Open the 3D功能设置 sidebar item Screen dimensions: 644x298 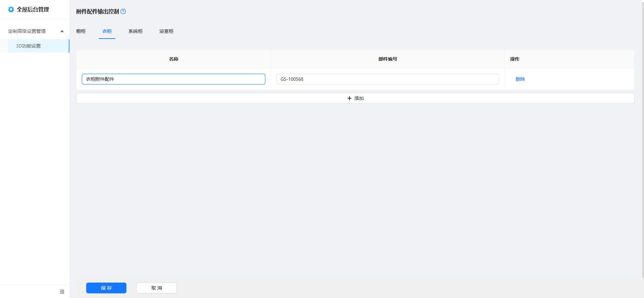pyautogui.click(x=29, y=46)
